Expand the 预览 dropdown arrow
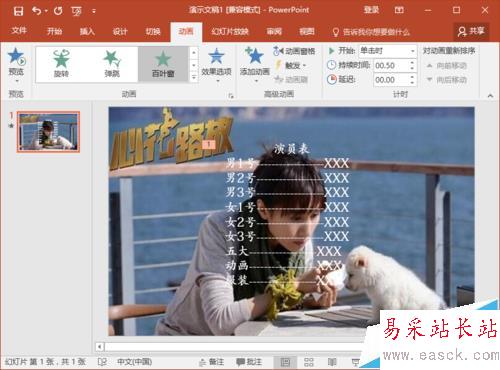This screenshot has width=500, height=370. pyautogui.click(x=16, y=80)
